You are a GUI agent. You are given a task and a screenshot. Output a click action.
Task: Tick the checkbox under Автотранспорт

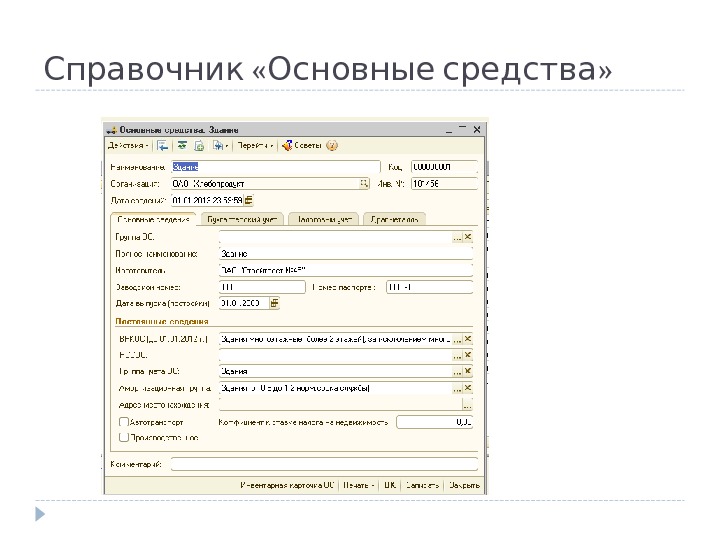[x=124, y=438]
